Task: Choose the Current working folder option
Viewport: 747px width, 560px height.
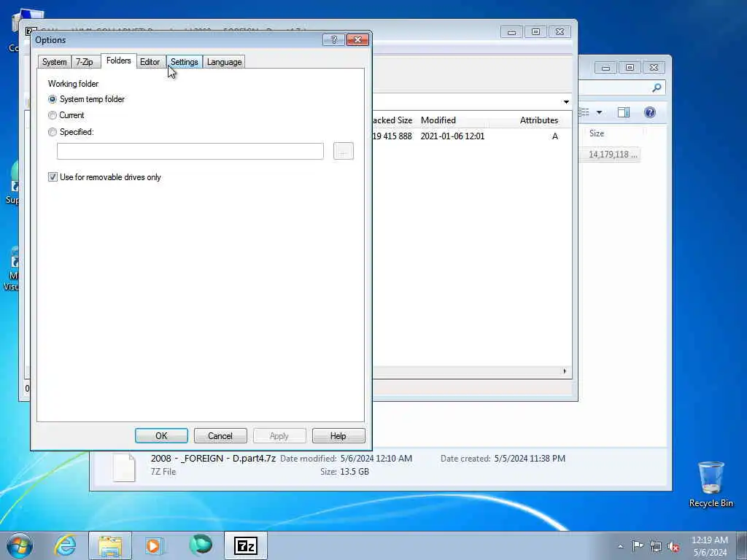Action: pyautogui.click(x=66, y=115)
